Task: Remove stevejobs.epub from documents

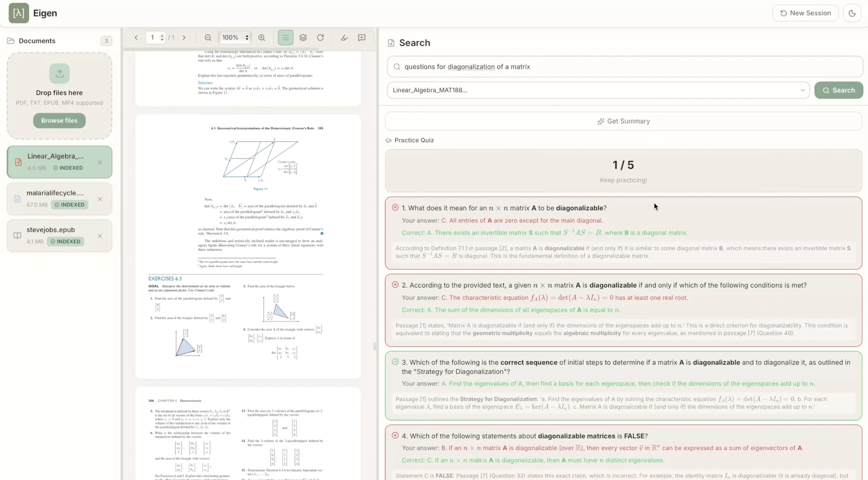Action: (x=100, y=236)
